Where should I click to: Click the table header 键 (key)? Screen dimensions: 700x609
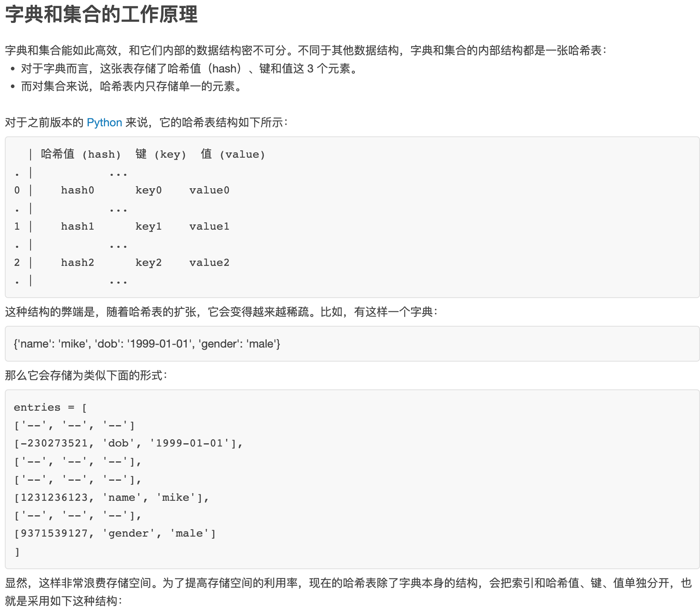click(161, 154)
